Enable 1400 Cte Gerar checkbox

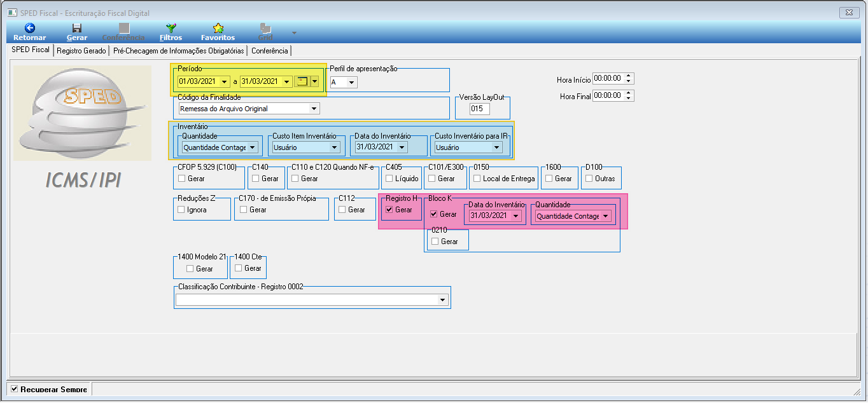coord(239,268)
